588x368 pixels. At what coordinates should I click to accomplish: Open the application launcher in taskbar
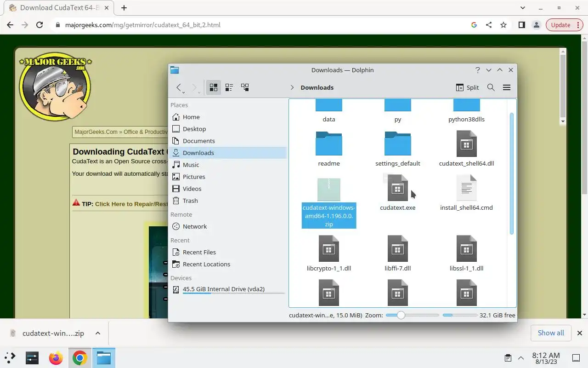point(10,357)
